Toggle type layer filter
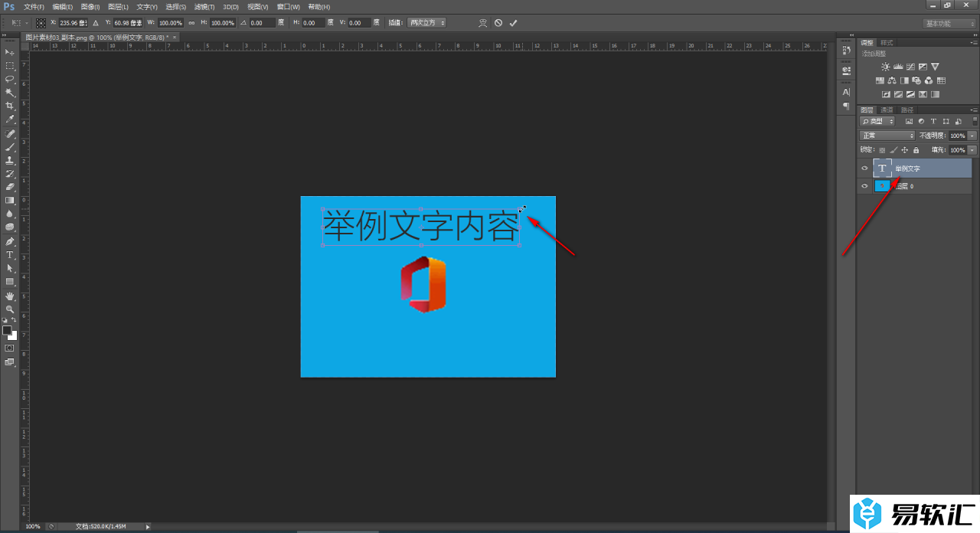 [934, 121]
